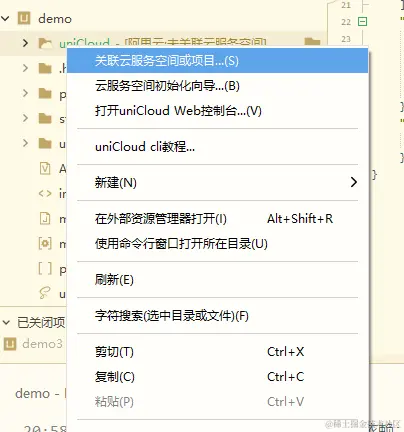Click folder icon of .h folder

tap(45, 68)
